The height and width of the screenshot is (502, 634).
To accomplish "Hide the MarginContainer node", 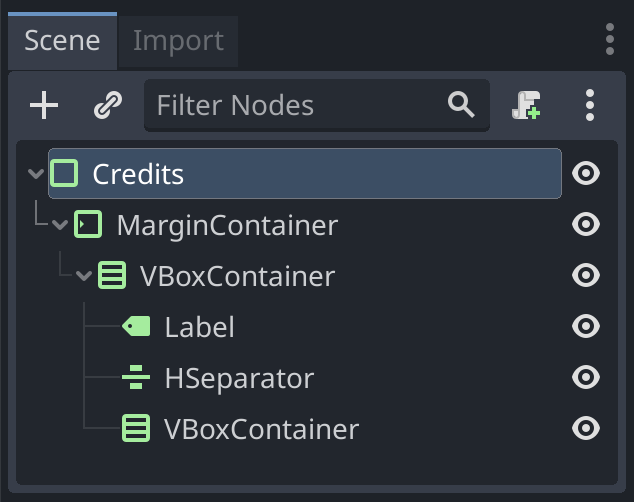I will pyautogui.click(x=585, y=224).
